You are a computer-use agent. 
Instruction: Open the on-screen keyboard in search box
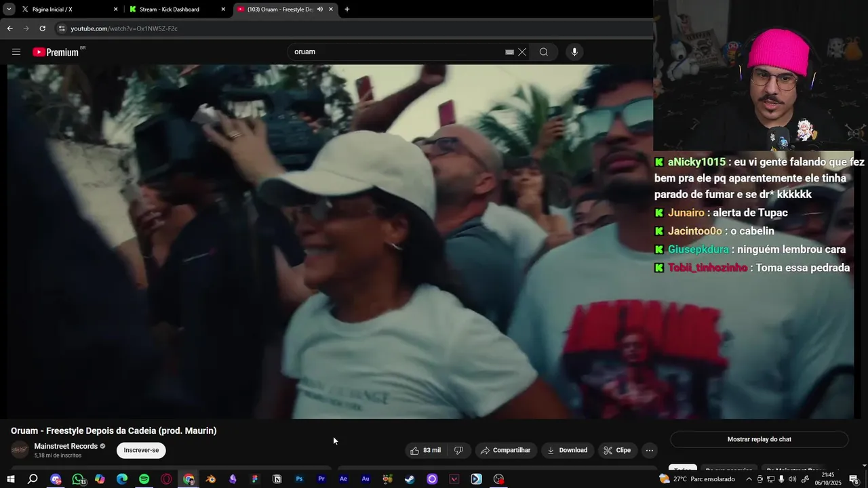tap(509, 52)
